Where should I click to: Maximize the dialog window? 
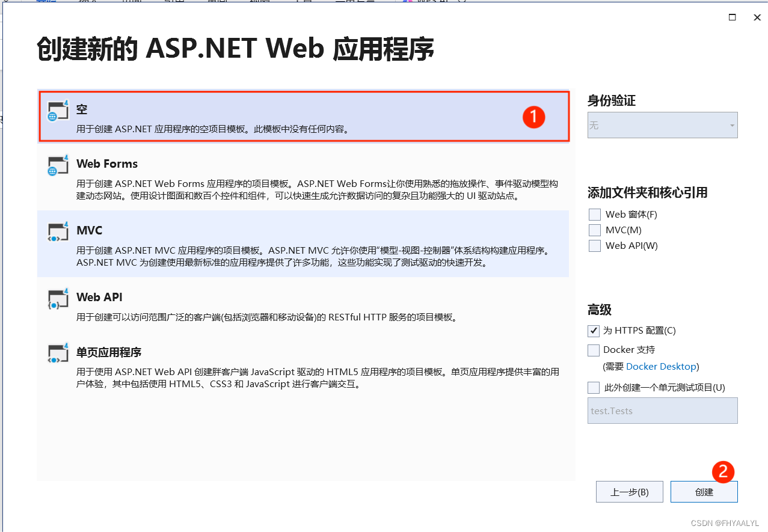point(733,17)
